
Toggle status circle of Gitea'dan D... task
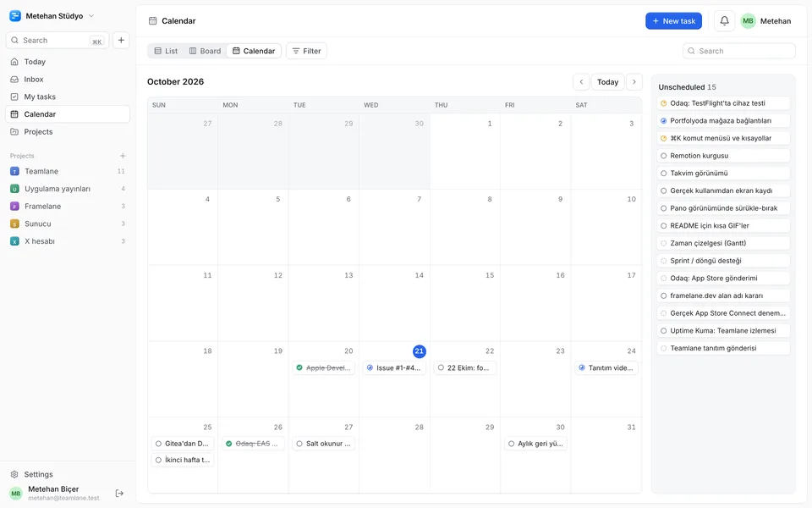[x=158, y=444]
